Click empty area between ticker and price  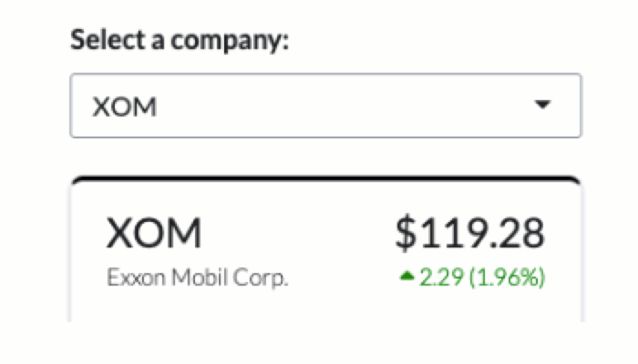tap(297, 233)
